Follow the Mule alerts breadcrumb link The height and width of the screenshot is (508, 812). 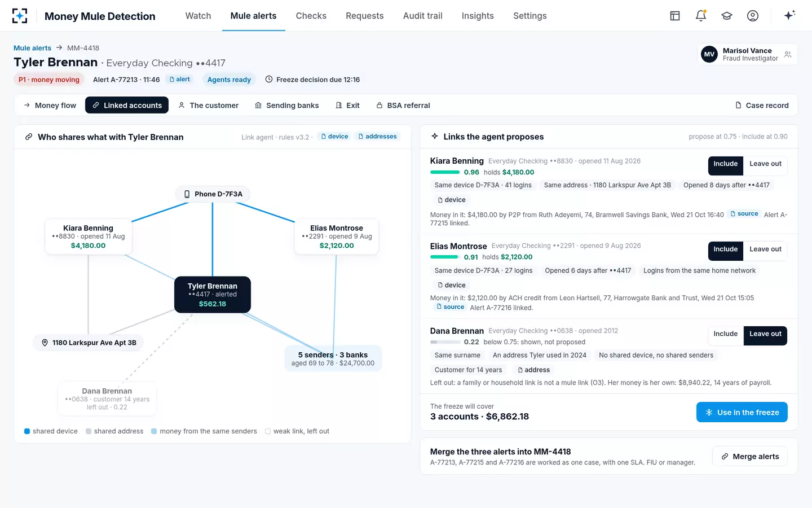pyautogui.click(x=32, y=48)
